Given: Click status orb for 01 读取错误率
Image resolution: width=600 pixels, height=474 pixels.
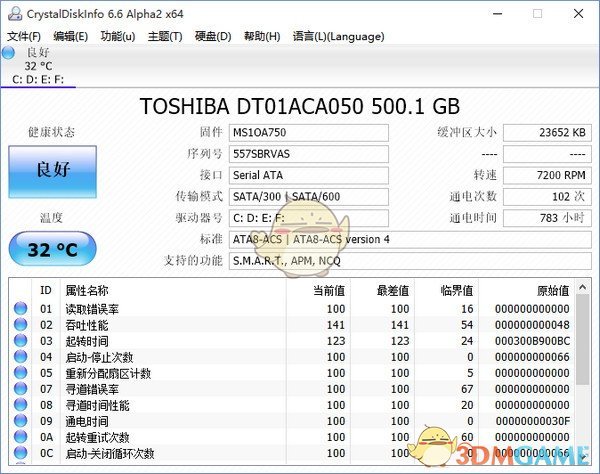Looking at the screenshot, I should [x=21, y=309].
